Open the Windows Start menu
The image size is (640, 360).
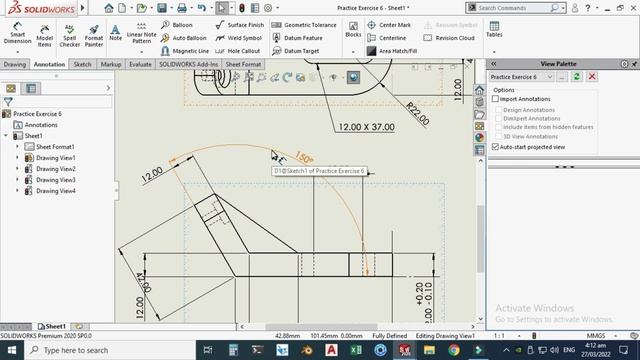point(12,350)
